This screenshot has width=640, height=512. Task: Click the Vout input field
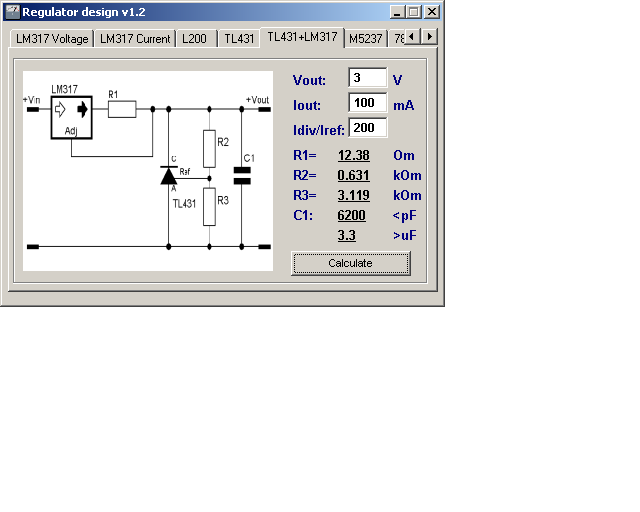(367, 79)
